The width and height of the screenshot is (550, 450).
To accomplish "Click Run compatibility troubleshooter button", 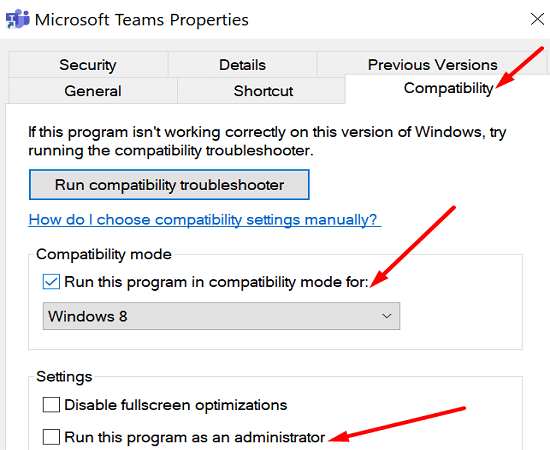I will (x=169, y=185).
